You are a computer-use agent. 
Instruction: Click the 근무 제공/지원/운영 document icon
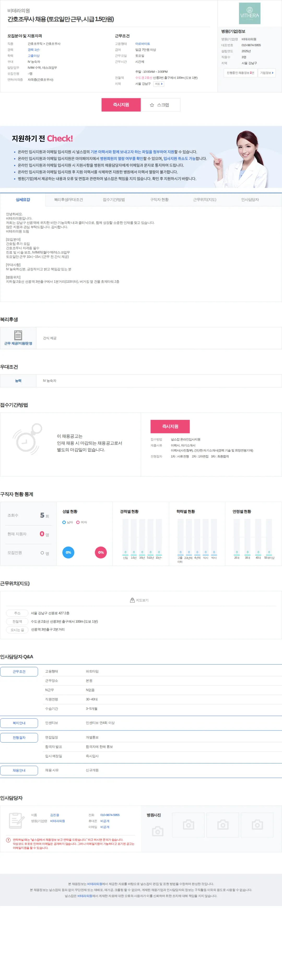tap(18, 335)
